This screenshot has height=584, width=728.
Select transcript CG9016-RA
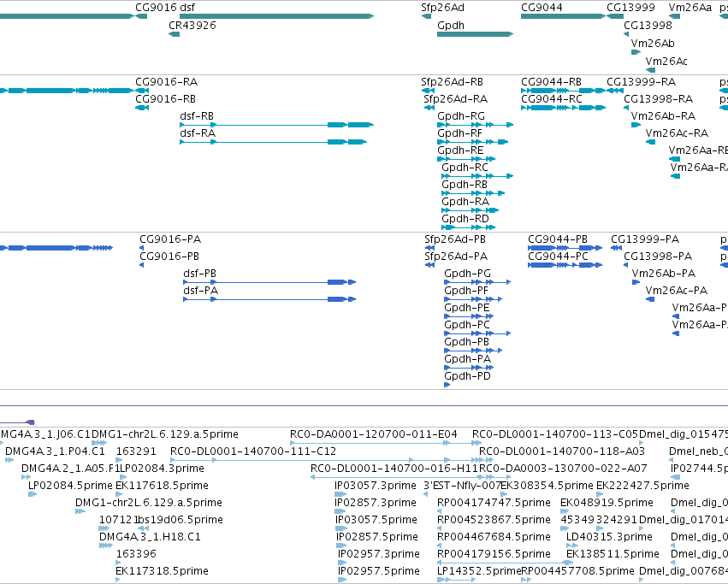point(142,91)
